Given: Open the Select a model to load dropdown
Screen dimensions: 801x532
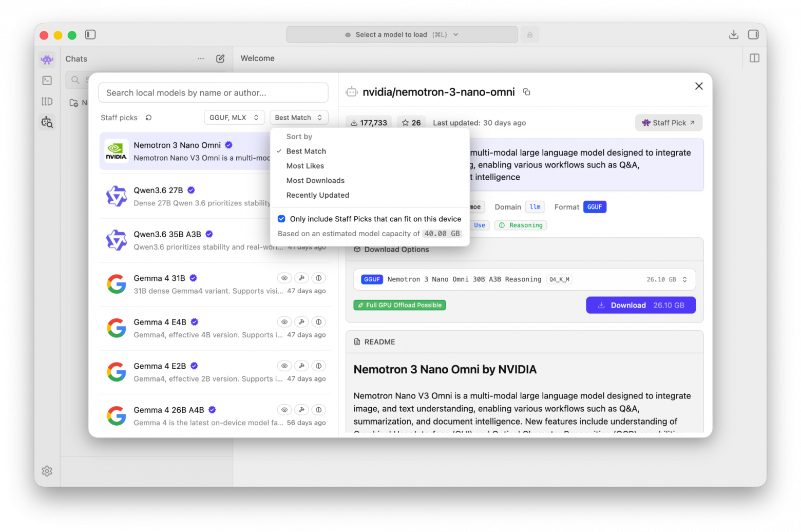Looking at the screenshot, I should [x=402, y=34].
